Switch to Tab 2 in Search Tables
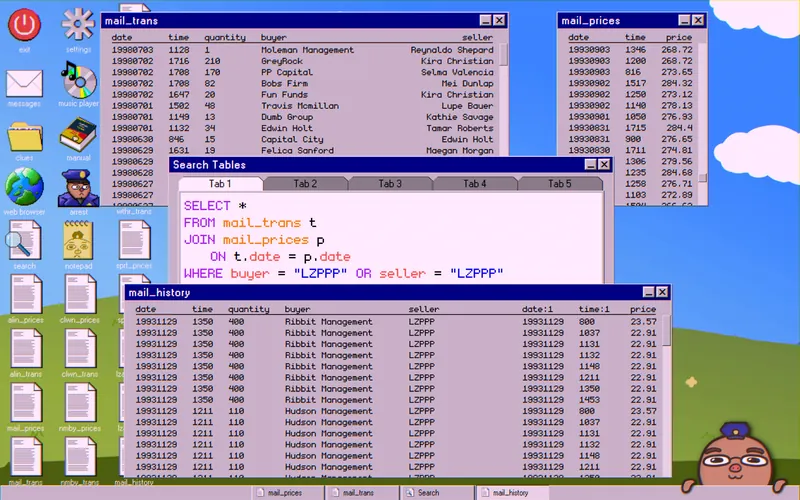Screen dimensions: 800x500 pos(305,184)
